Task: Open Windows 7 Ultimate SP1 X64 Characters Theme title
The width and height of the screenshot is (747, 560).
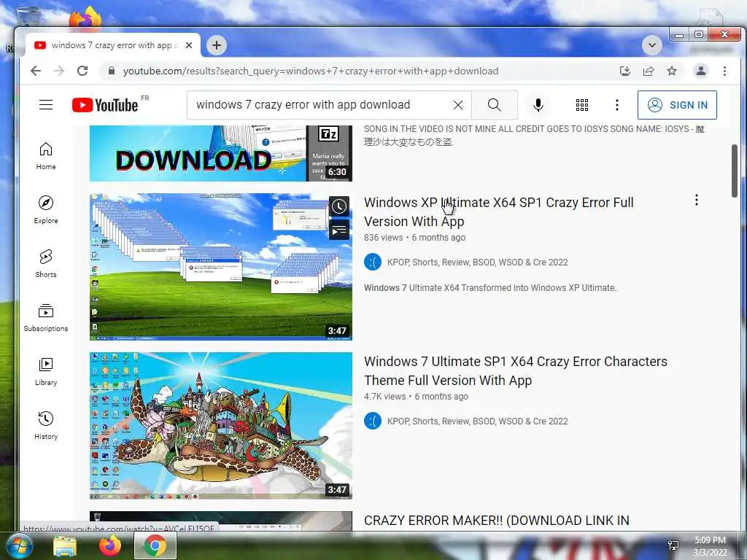Action: pyautogui.click(x=516, y=371)
